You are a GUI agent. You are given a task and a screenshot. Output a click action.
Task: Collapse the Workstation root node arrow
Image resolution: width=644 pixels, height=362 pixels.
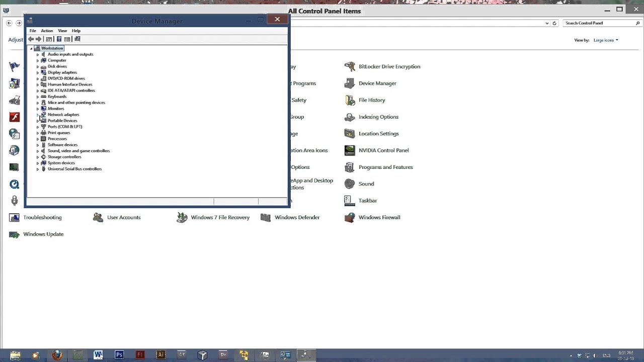pos(31,48)
